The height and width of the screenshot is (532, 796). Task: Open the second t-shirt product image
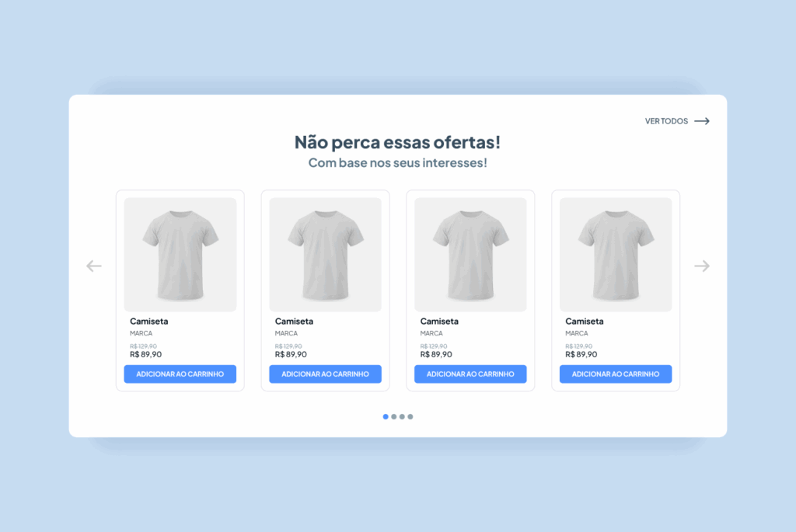click(326, 255)
